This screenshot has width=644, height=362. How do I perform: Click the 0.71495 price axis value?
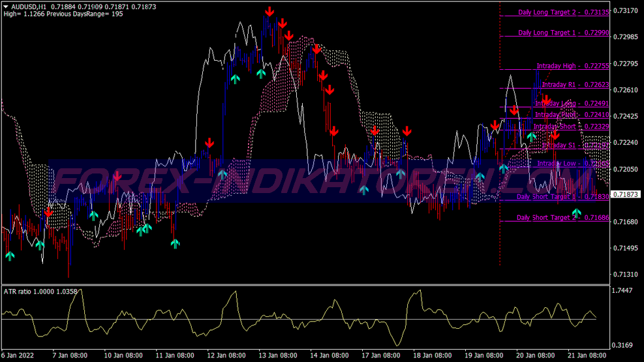coord(626,248)
